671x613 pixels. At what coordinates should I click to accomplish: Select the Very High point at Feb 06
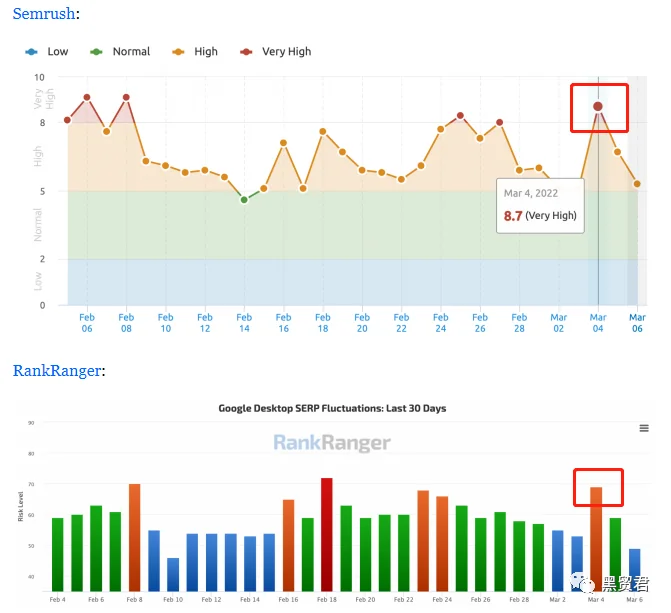pyautogui.click(x=87, y=98)
